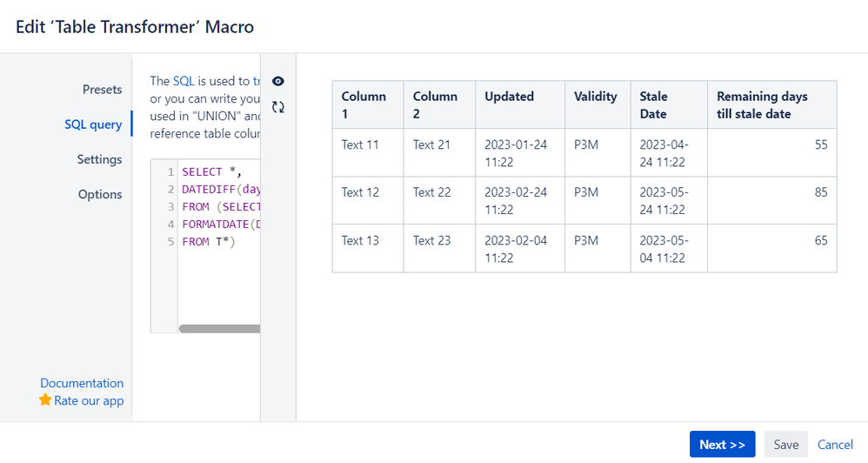Click the Validity column header

596,97
